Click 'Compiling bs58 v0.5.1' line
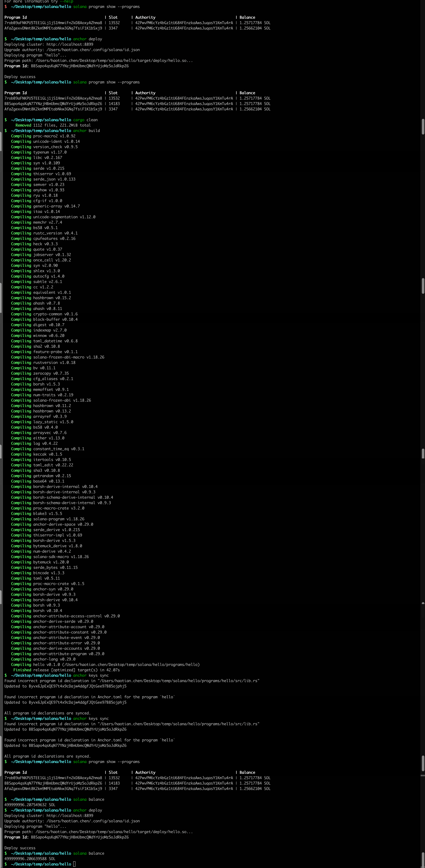425x868 pixels. pyautogui.click(x=34, y=228)
